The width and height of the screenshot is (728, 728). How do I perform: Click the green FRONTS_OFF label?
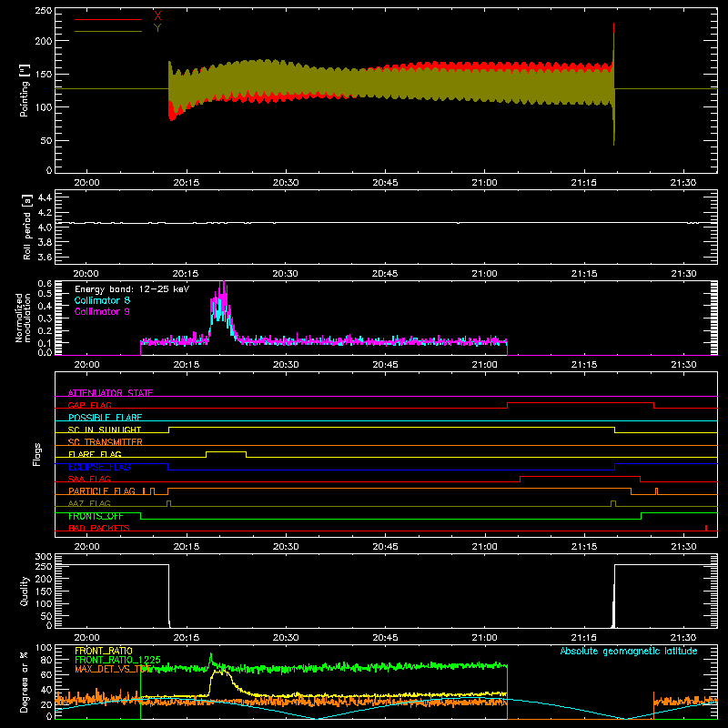(x=96, y=516)
